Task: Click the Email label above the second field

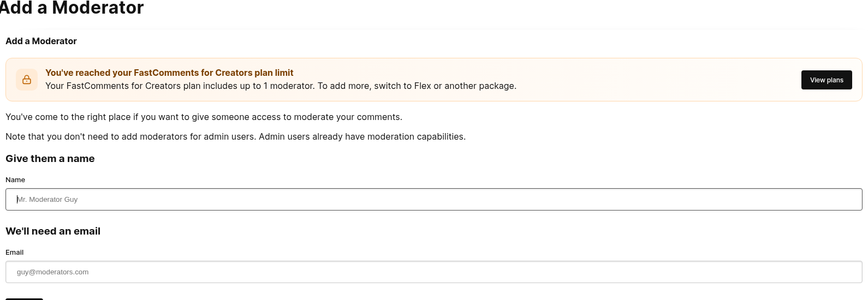Action: [15, 252]
